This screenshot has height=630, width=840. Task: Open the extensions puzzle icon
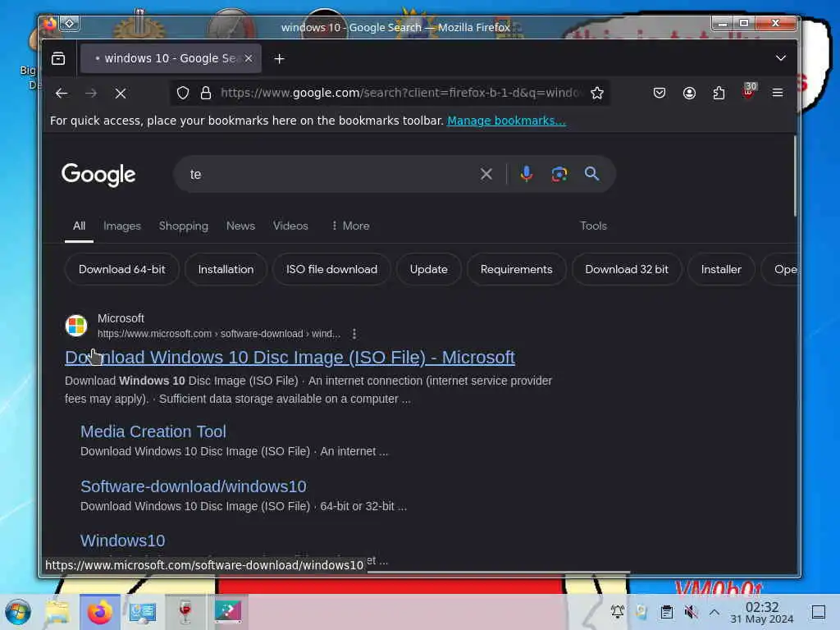coord(719,94)
